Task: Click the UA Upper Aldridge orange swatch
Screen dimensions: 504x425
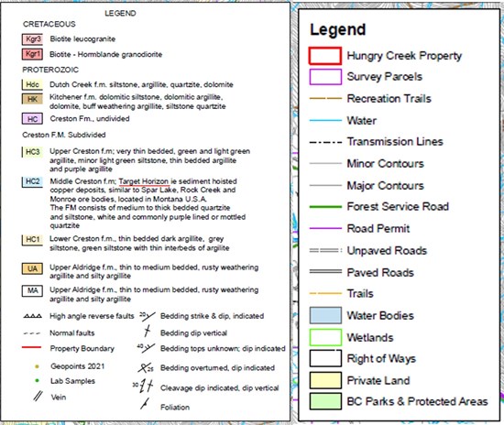Action: click(x=32, y=269)
